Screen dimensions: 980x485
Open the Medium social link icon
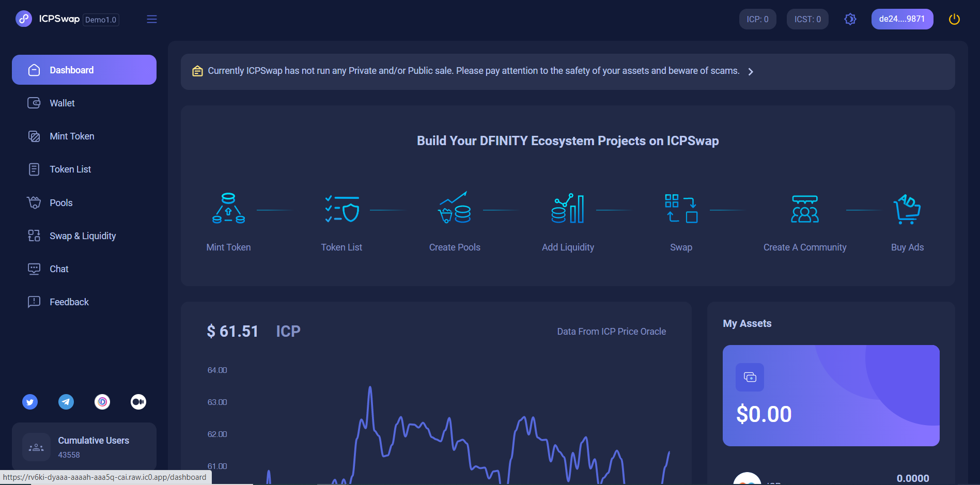click(138, 402)
